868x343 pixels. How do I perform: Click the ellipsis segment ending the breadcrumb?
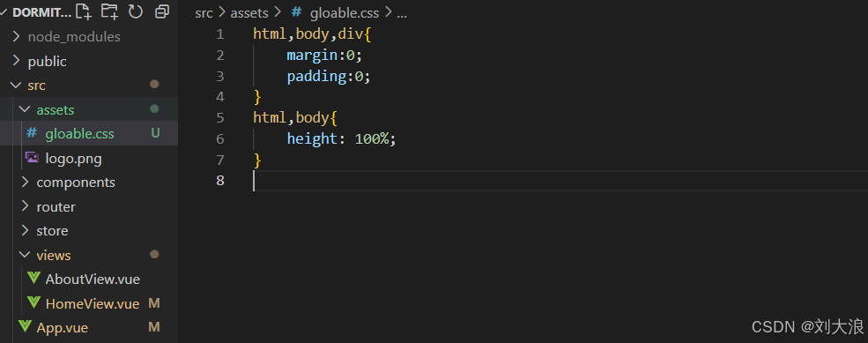coord(402,14)
